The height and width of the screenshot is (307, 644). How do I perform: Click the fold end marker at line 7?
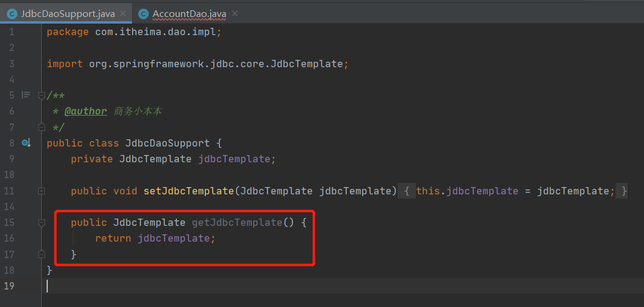pos(41,127)
